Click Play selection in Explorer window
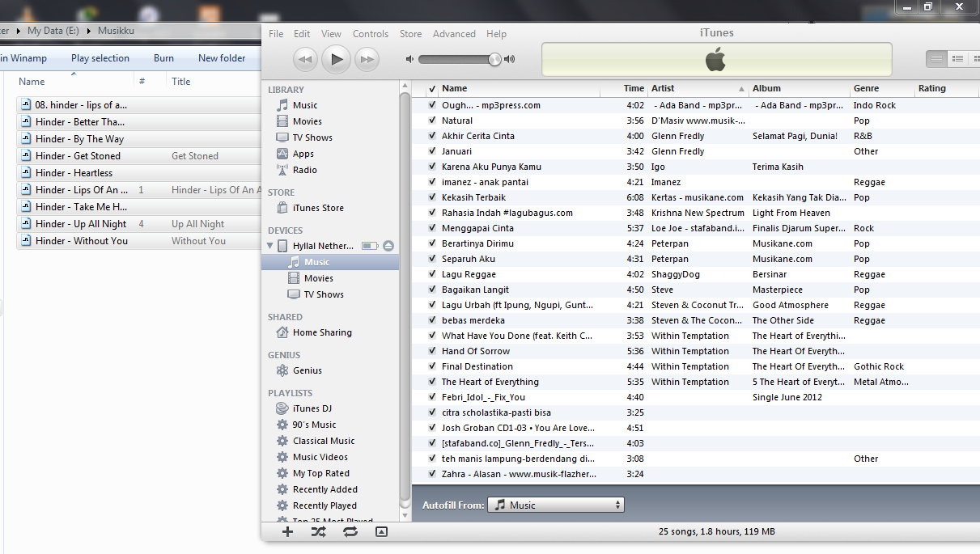Image resolution: width=980 pixels, height=554 pixels. pos(100,58)
